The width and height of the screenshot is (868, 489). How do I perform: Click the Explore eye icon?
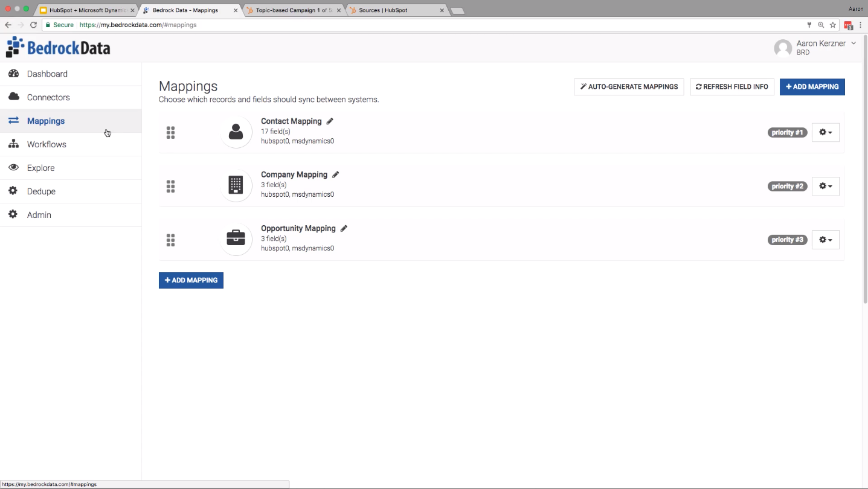click(14, 168)
